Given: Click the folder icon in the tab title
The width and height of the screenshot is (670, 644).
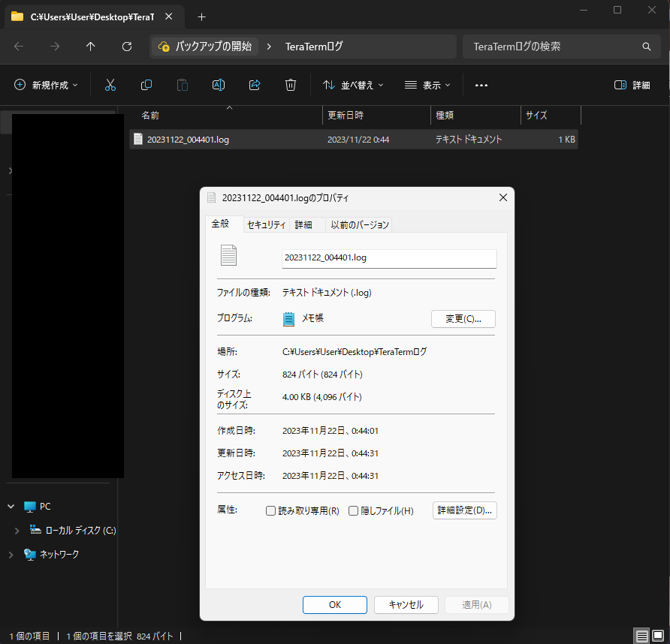Looking at the screenshot, I should [x=17, y=17].
